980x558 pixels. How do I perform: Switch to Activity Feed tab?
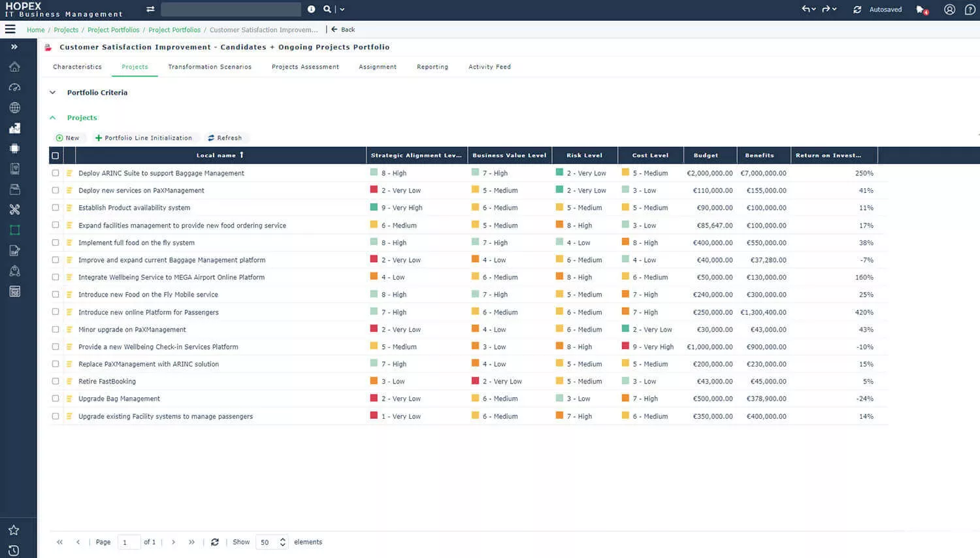point(489,67)
